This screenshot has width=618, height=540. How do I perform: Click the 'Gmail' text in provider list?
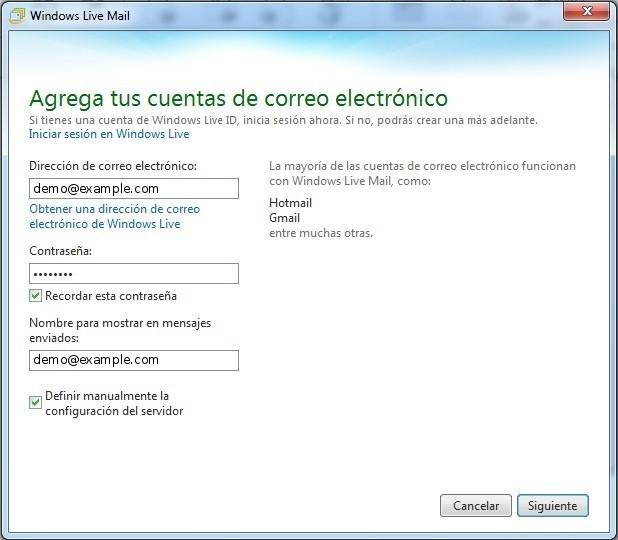click(285, 218)
